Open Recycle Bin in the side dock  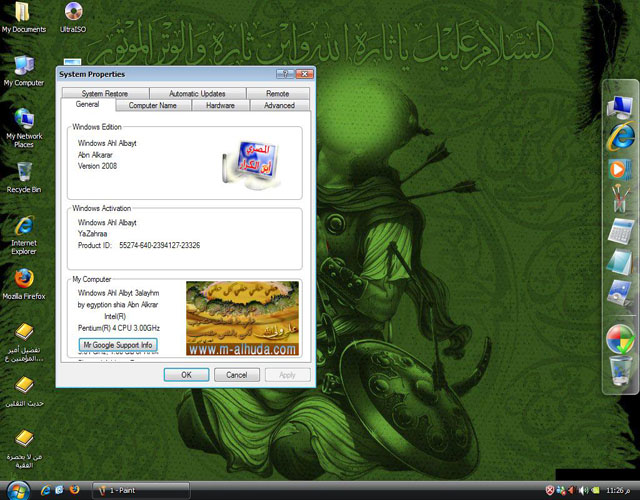coord(620,370)
